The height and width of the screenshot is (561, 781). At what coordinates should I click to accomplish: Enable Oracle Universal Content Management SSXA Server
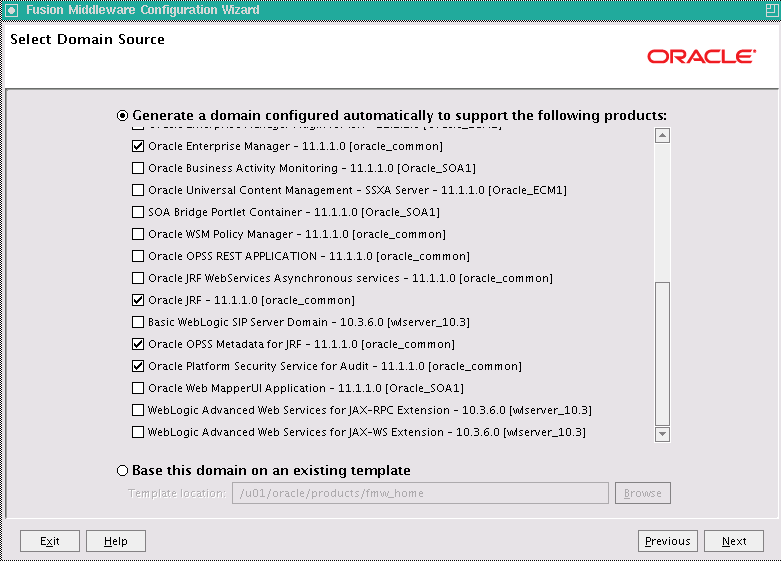coord(138,190)
